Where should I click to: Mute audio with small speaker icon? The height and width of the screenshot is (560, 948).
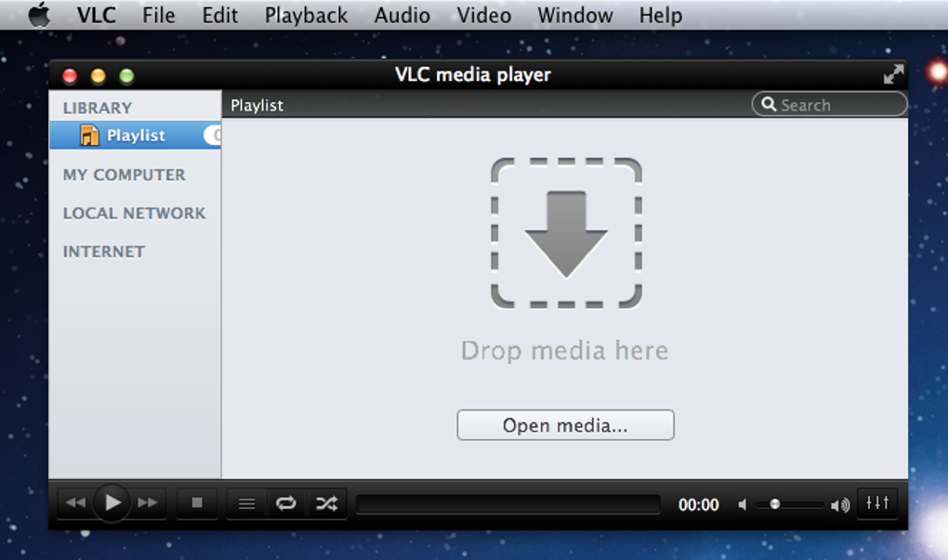coord(743,504)
